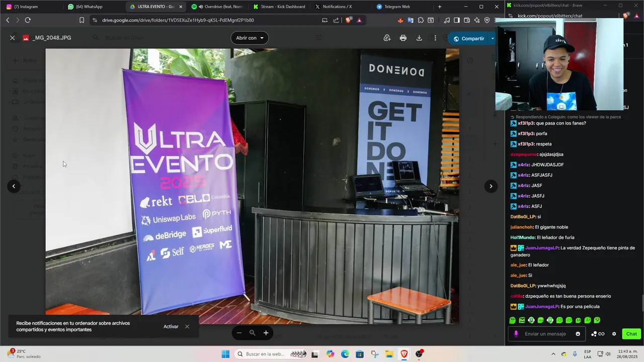The height and width of the screenshot is (362, 644).
Task: Bookmark this page in Brave
Action: (x=82, y=20)
